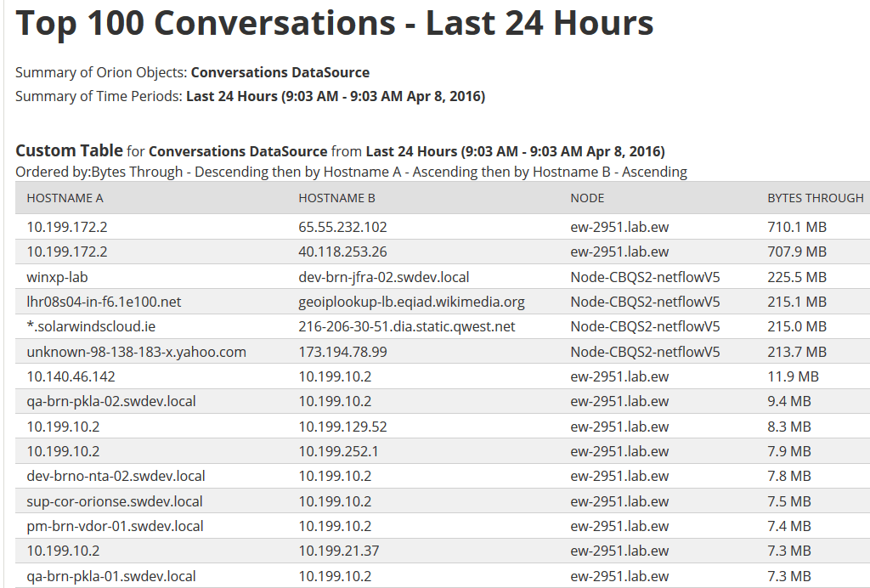This screenshot has height=588, width=870.
Task: Open the 10.199.172.2 hostname link
Action: coord(62,226)
